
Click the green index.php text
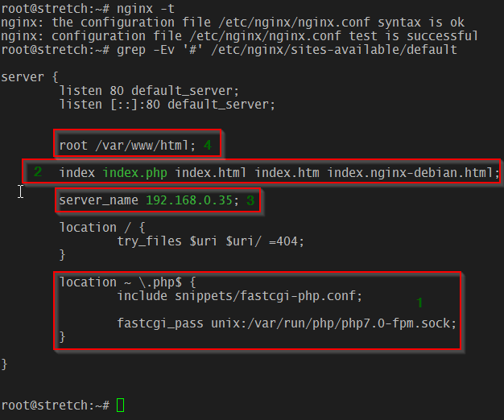(134, 173)
